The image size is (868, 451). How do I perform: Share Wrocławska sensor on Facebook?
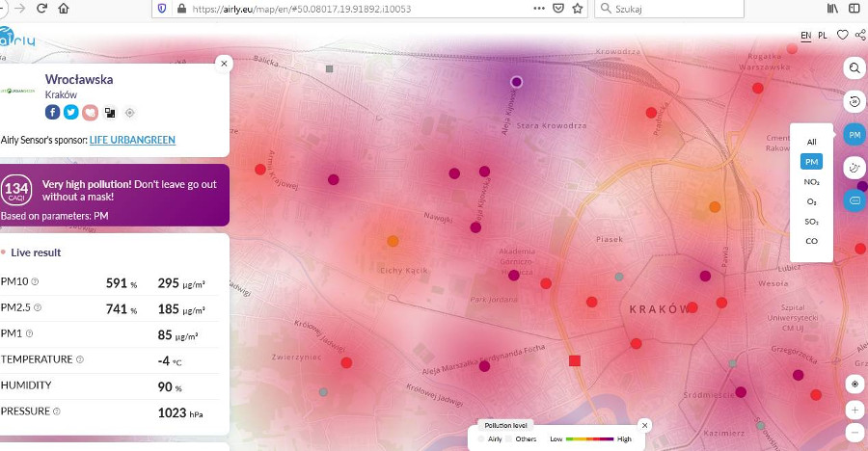coord(52,113)
